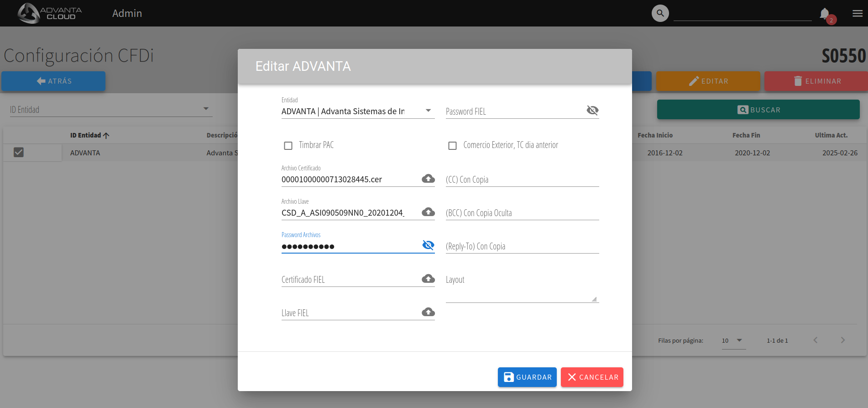Image resolution: width=868 pixels, height=408 pixels.
Task: Sort by Fecha Inicio column header
Action: [655, 135]
